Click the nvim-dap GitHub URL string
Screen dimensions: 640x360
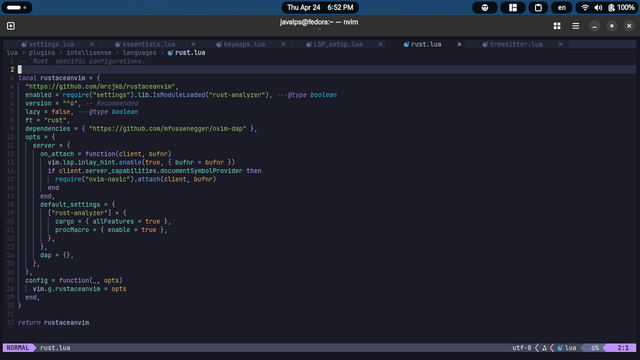[168, 129]
